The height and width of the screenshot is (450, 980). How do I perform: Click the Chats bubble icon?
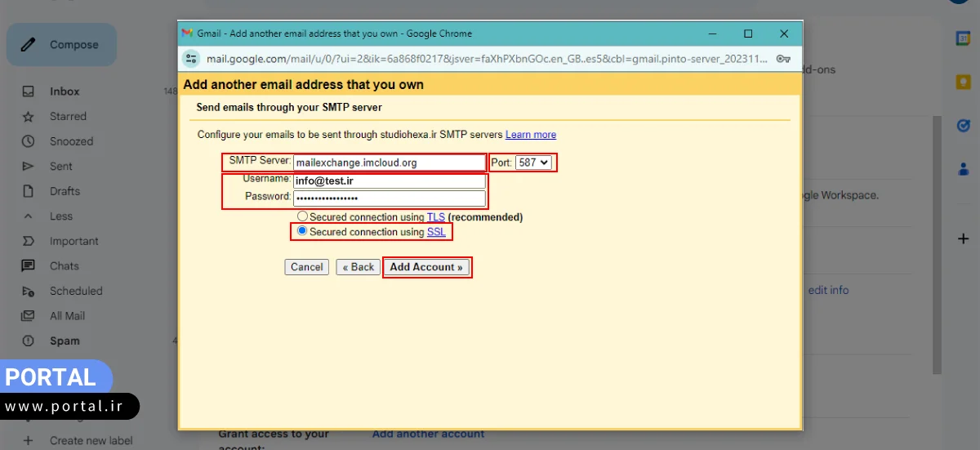pos(29,266)
